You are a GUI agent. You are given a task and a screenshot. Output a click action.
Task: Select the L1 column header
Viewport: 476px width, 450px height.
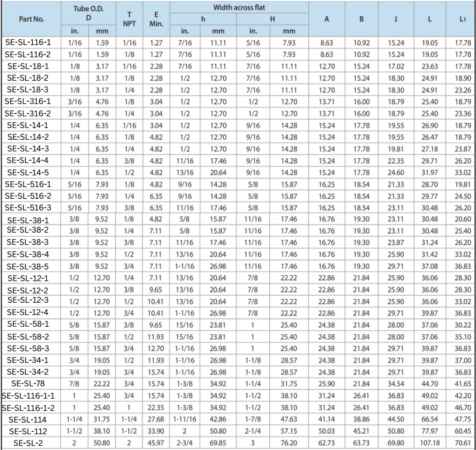pos(463,19)
